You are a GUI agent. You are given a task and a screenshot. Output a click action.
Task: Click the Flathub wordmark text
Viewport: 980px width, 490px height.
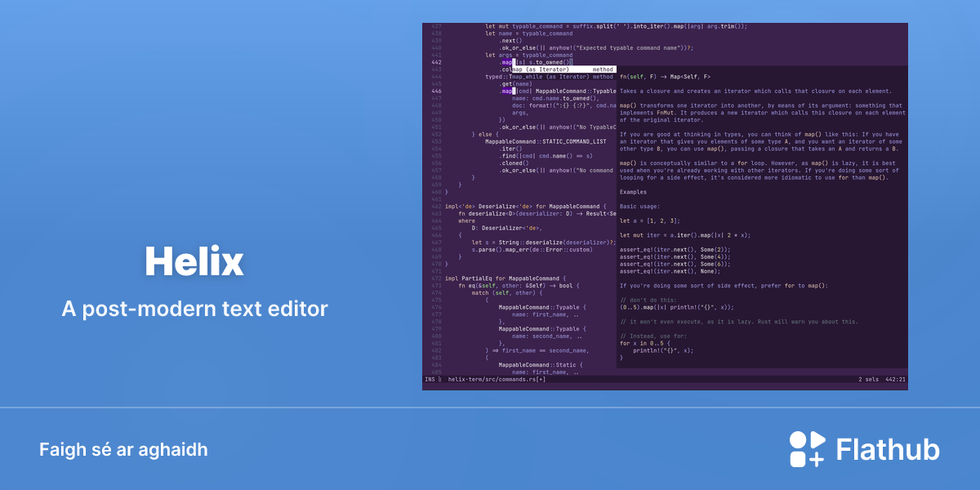point(888,450)
